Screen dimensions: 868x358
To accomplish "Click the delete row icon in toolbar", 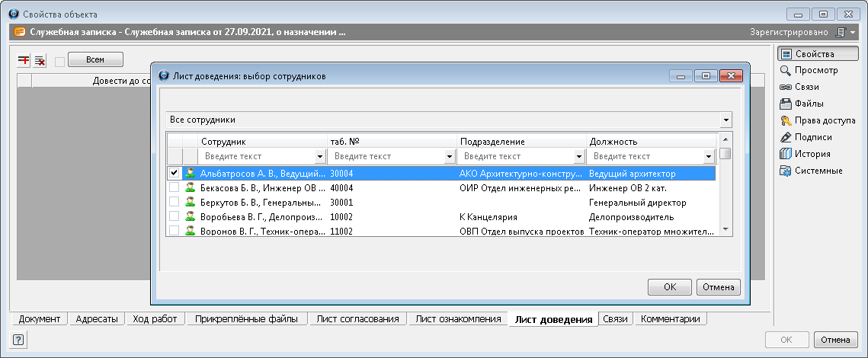I will 40,60.
